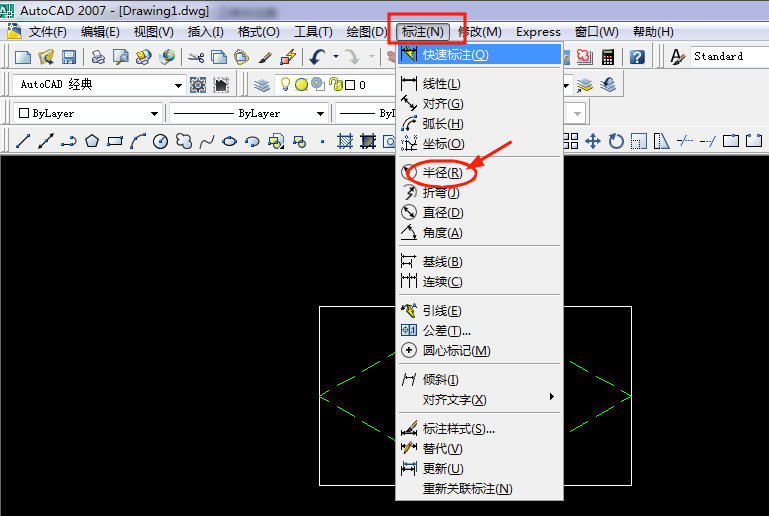Select the Hatch tool
This screenshot has height=516, width=769.
click(345, 141)
